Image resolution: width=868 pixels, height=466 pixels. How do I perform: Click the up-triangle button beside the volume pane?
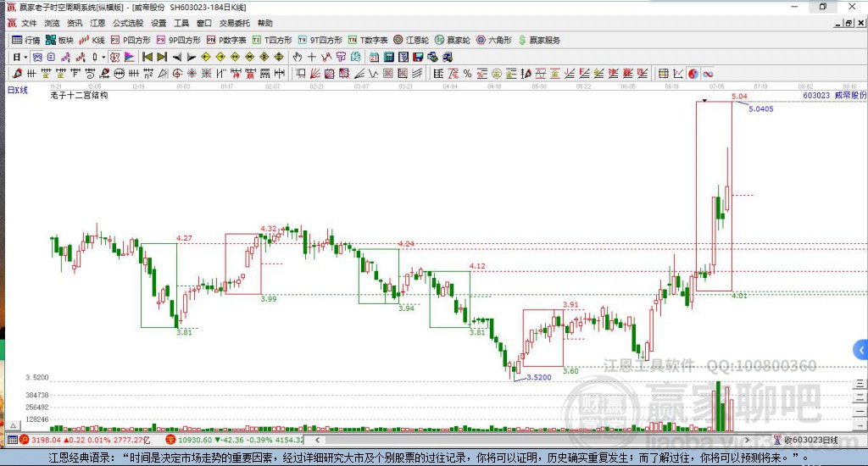point(14,425)
